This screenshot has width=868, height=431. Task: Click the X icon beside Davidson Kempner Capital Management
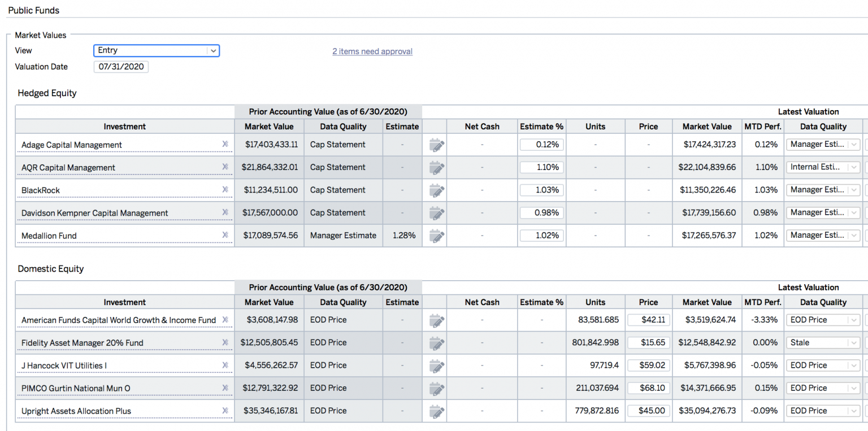(x=225, y=212)
